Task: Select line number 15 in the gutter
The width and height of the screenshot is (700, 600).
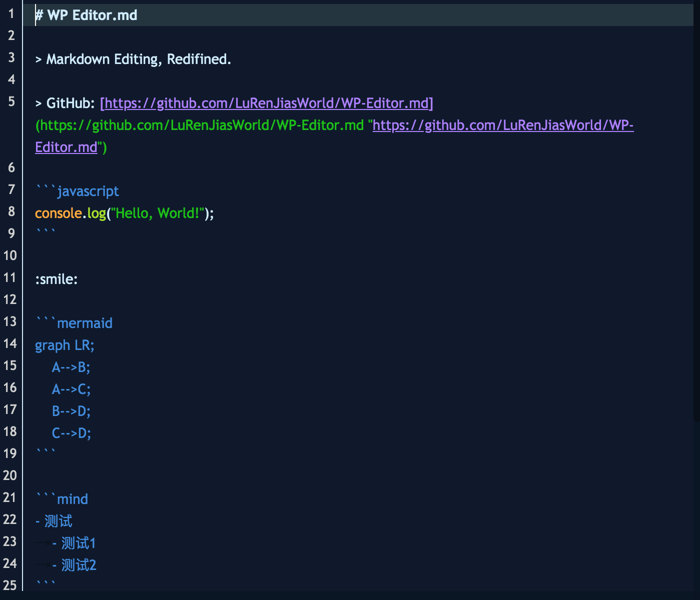Action: pos(10,365)
